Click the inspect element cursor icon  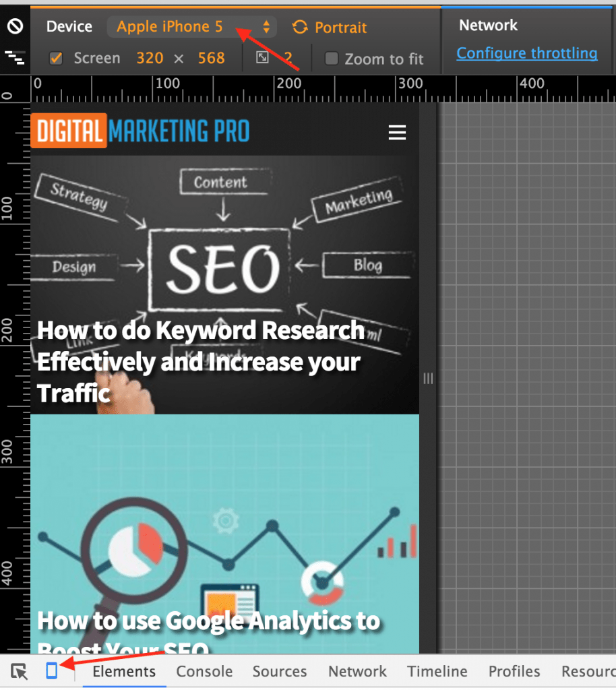click(20, 671)
